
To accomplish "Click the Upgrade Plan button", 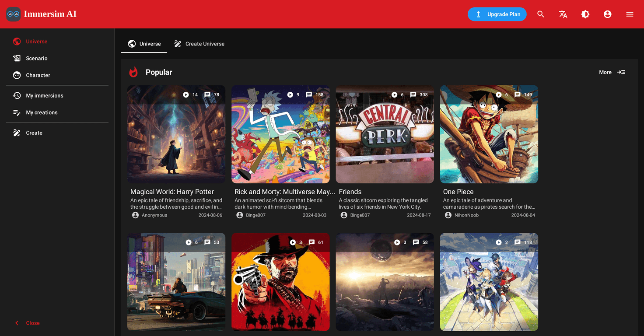I will pyautogui.click(x=497, y=14).
